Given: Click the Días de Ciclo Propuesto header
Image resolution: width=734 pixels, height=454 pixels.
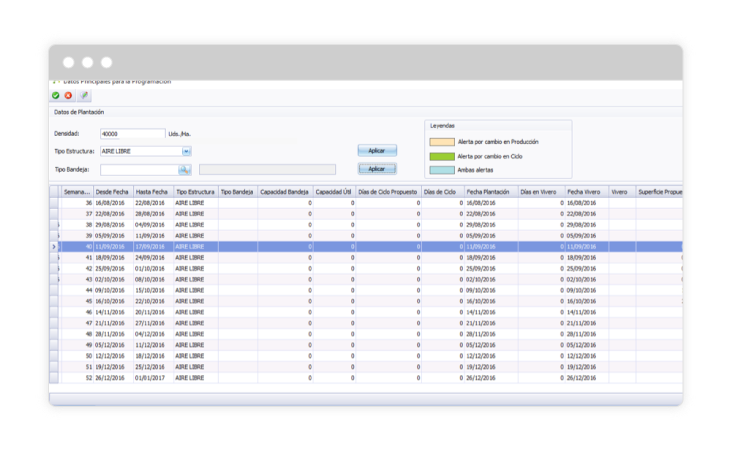Looking at the screenshot, I should [386, 191].
